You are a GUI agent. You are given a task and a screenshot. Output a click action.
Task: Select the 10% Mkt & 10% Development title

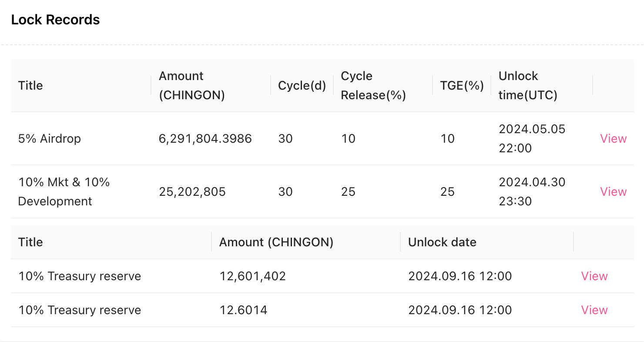[64, 191]
